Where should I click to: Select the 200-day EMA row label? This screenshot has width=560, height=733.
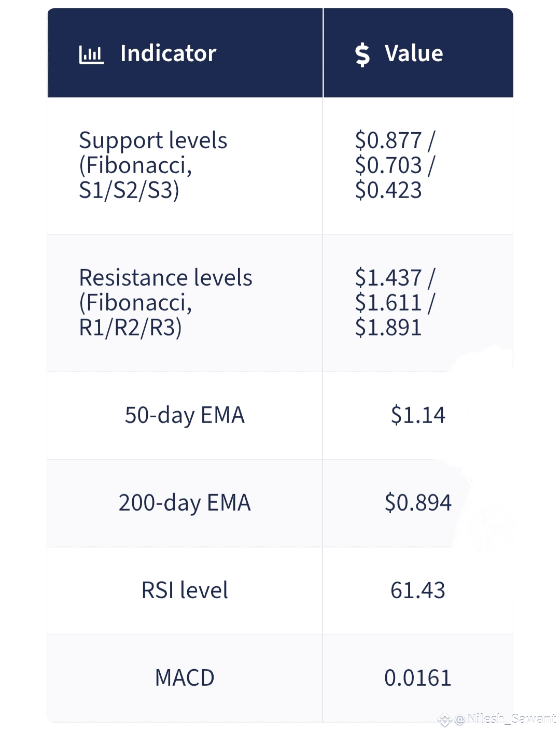click(185, 503)
